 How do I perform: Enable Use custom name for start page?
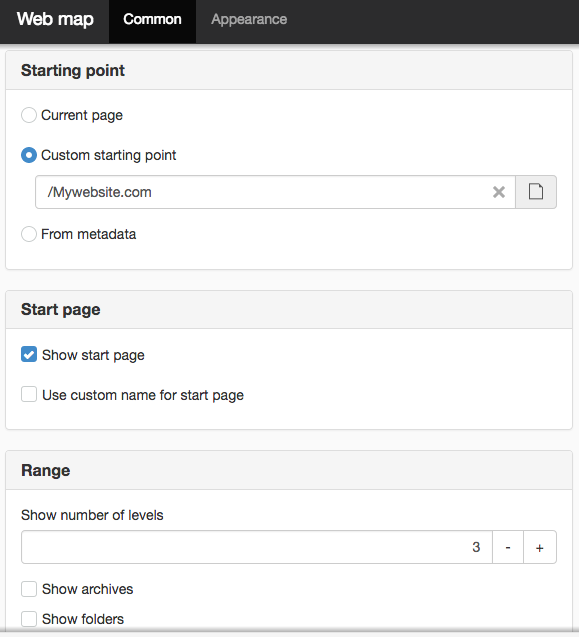29,394
